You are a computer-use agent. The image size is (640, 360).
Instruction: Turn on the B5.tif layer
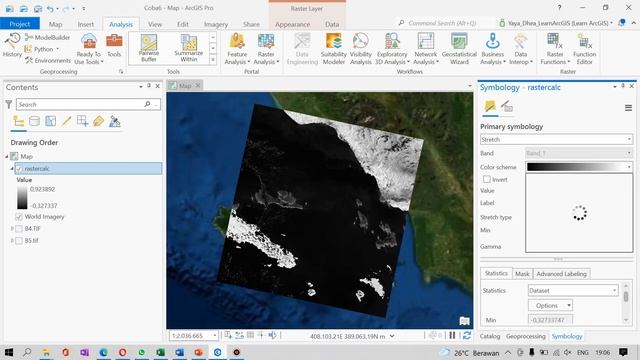point(19,241)
